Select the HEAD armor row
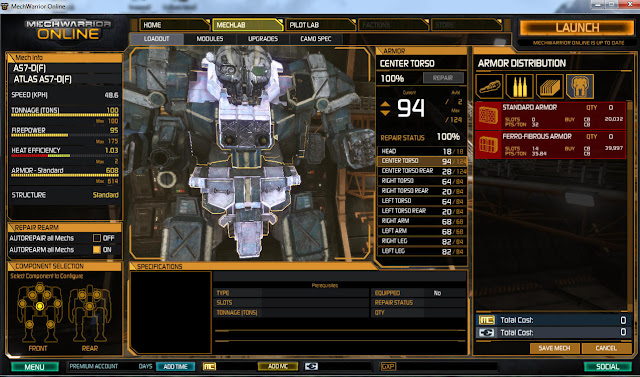Viewport: 640px width, 377px height. point(422,151)
